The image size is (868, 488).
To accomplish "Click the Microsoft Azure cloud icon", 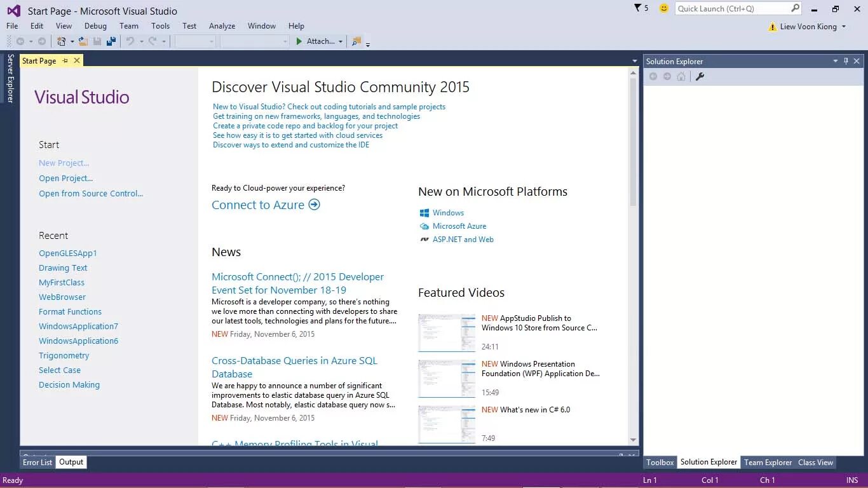I will (424, 226).
